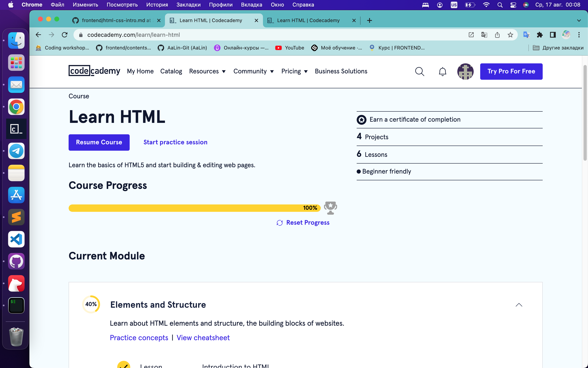Open the Закладки menu
Viewport: 588px width, 368px height.
[188, 5]
